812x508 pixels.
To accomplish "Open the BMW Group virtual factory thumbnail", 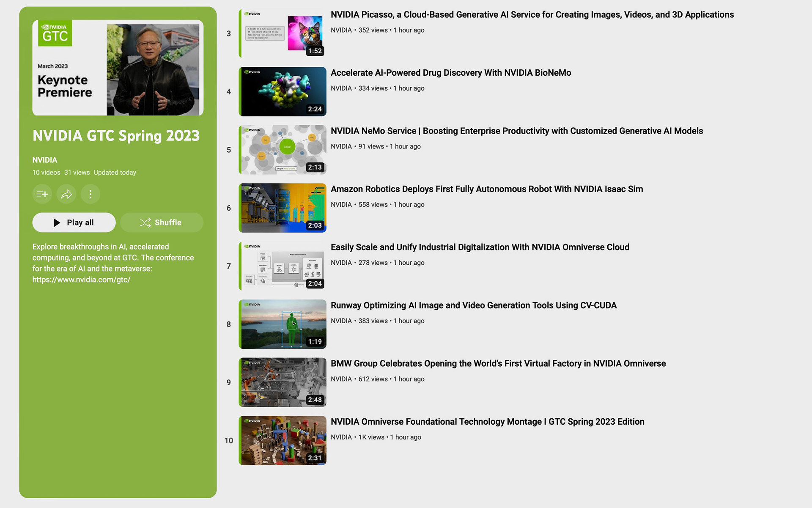I will click(x=283, y=382).
